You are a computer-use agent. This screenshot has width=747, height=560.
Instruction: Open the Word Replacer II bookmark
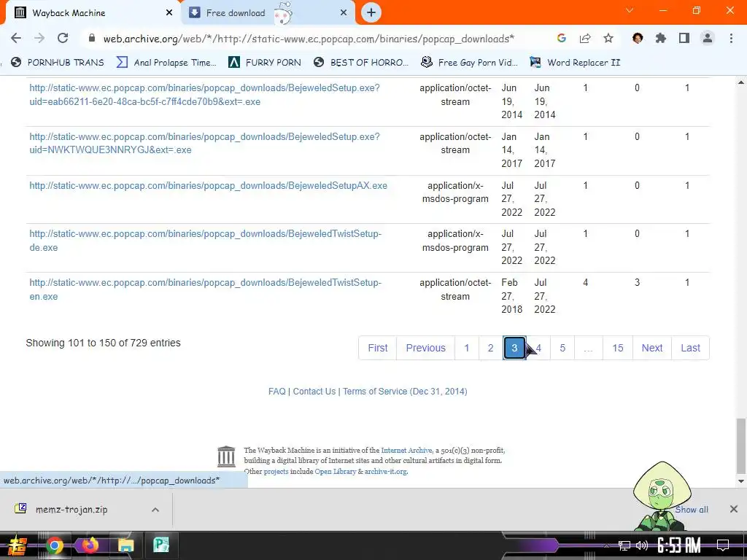coord(575,63)
